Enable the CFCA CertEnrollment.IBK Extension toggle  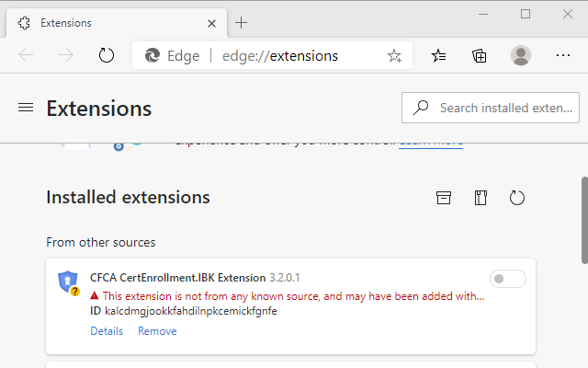(x=507, y=278)
